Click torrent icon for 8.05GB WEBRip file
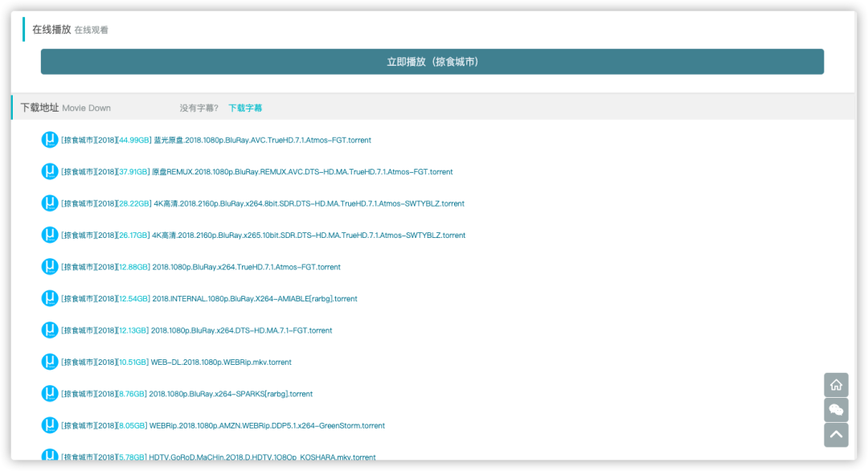This screenshot has height=471, width=868. [50, 425]
